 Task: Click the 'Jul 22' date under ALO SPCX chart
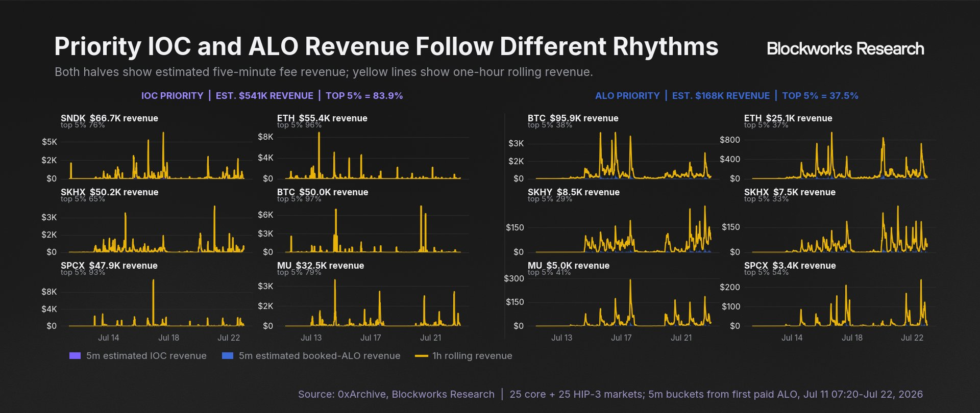(912, 338)
